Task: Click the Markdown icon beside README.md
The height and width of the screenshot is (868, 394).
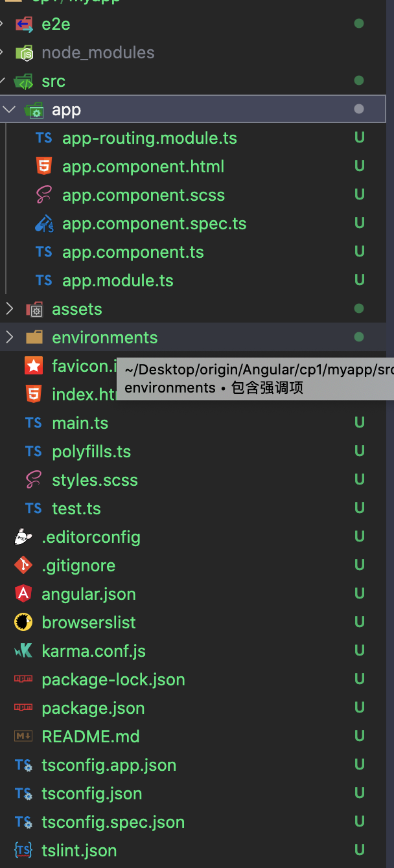Action: click(23, 737)
